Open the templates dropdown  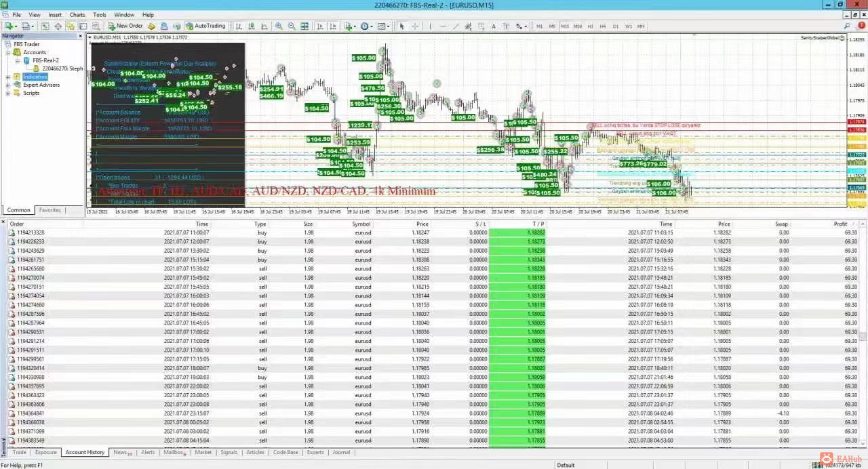coord(384,26)
